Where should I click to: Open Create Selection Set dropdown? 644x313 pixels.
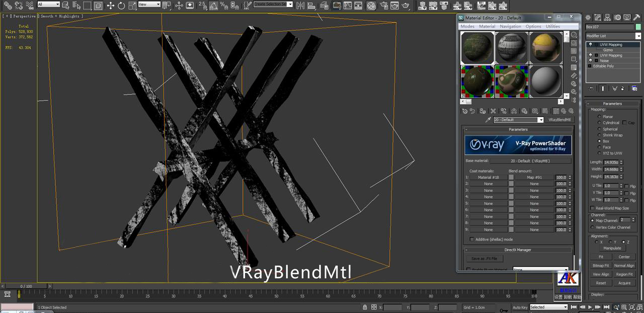pyautogui.click(x=273, y=4)
